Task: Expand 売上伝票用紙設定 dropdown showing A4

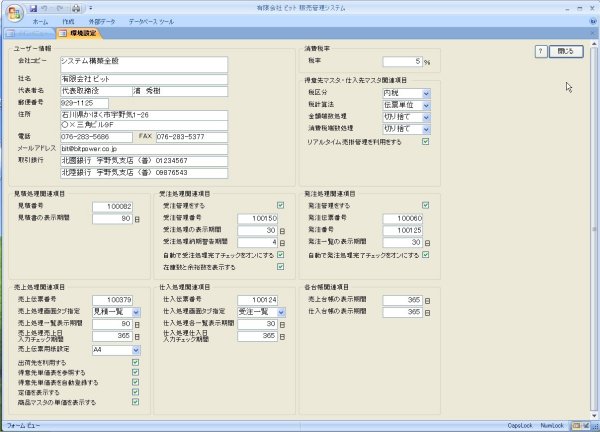Action: 136,350
